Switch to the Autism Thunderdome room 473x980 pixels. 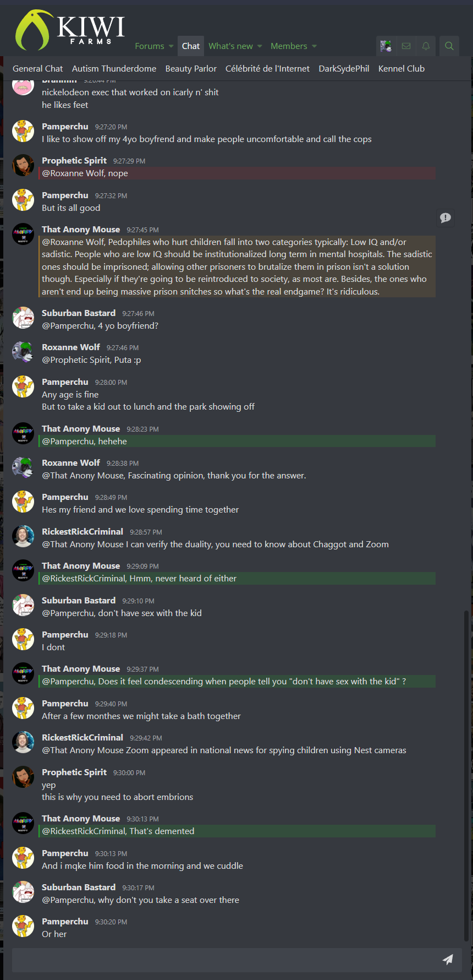pos(114,69)
